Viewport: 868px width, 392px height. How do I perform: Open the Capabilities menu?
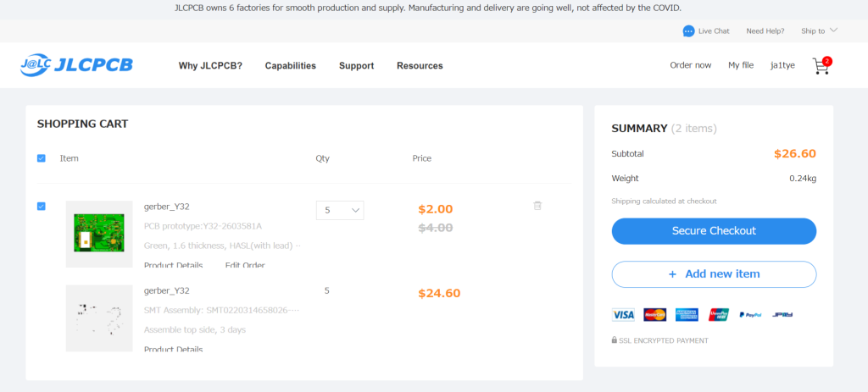pos(290,66)
